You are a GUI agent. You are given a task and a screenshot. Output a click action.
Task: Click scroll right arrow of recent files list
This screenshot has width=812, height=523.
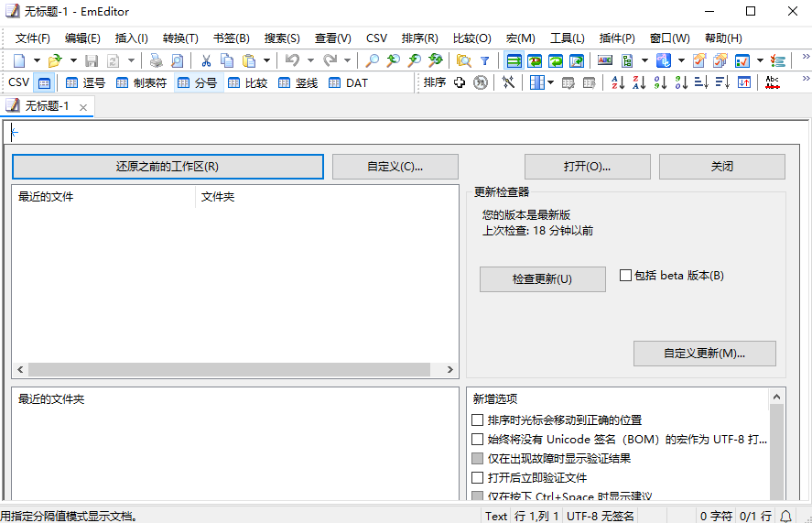450,369
